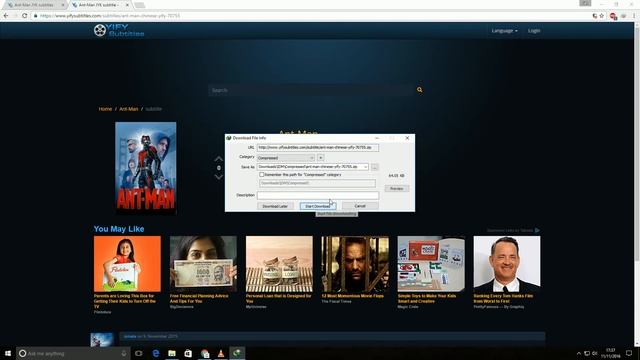640x360 pixels.
Task: Open a new browser tab
Action: (140, 5)
